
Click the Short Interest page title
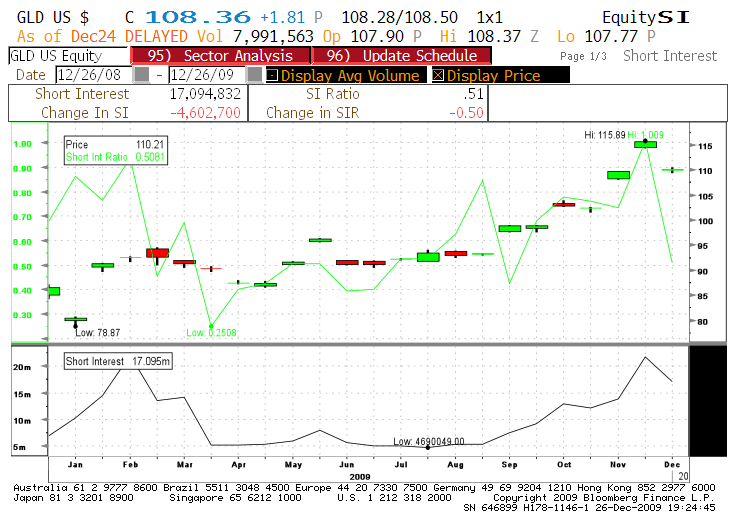(x=670, y=56)
